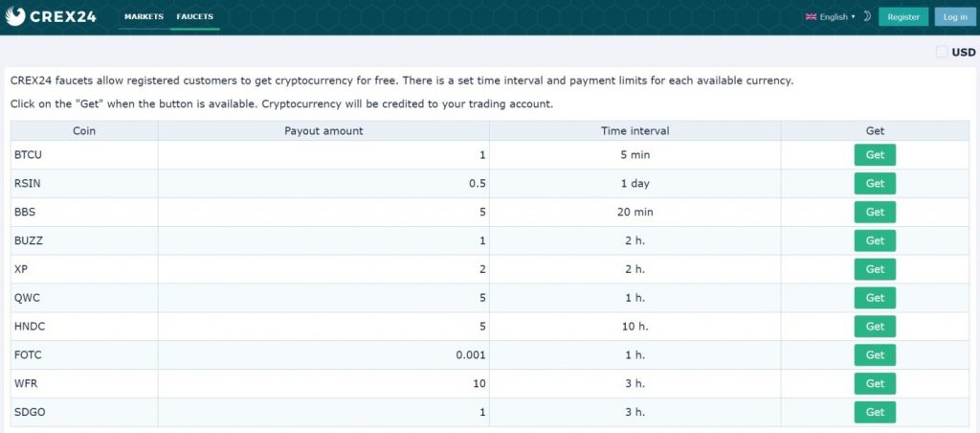Get the WFR faucet payout
Image resolution: width=980 pixels, height=433 pixels.
point(875,383)
